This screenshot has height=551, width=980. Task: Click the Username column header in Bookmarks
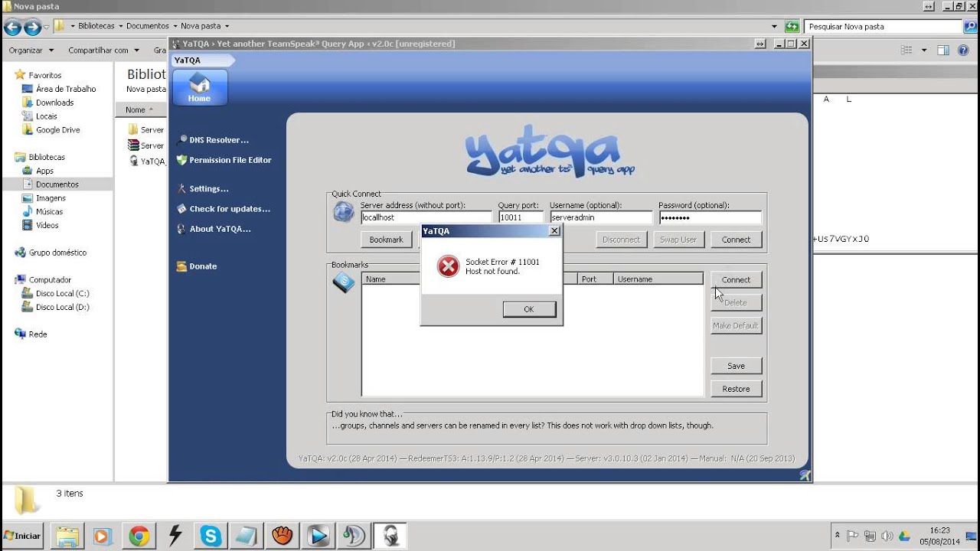[658, 279]
